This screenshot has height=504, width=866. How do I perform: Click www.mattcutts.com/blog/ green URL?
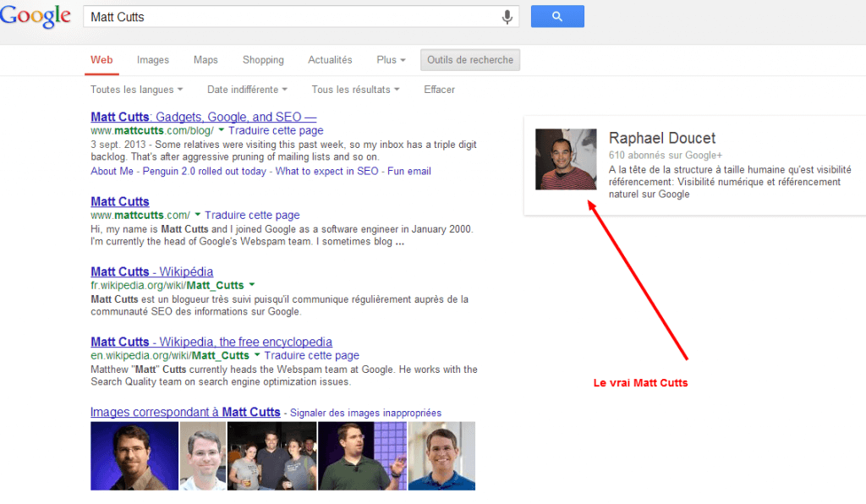152,131
